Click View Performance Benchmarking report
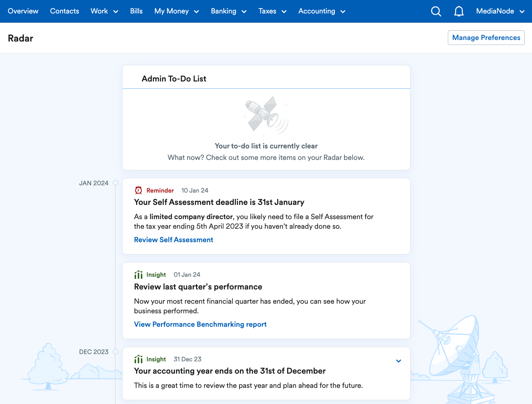The width and height of the screenshot is (532, 404). click(200, 324)
